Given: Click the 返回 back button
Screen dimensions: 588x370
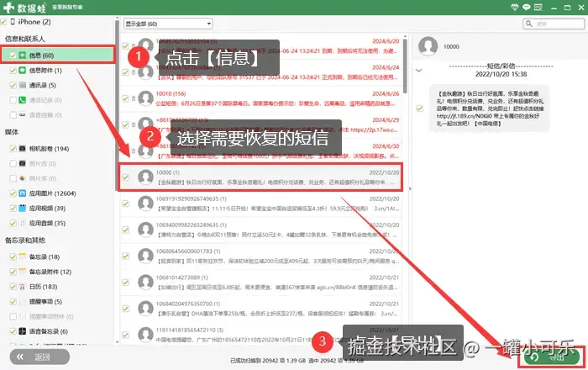Looking at the screenshot, I should 39,357.
